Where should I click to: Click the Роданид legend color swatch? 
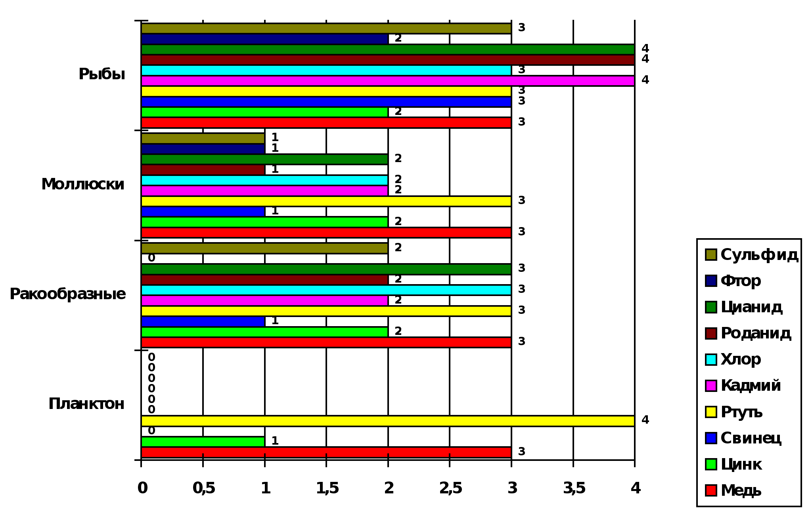click(711, 333)
